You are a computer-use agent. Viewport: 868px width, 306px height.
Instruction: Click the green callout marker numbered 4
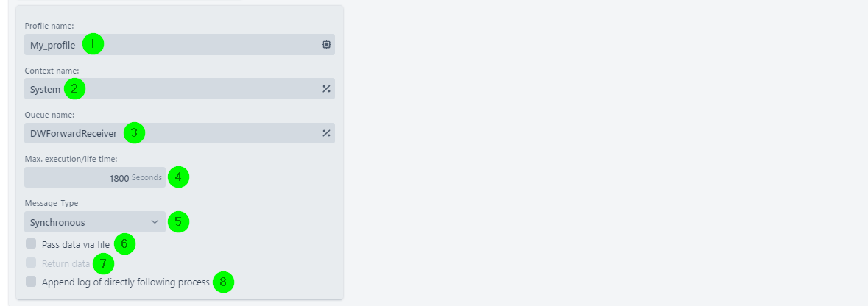coord(178,177)
